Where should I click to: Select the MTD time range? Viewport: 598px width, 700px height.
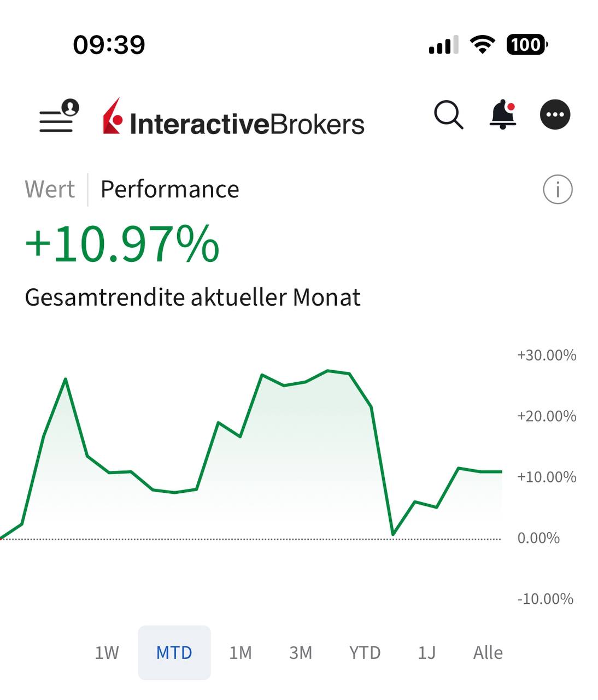coord(174,652)
